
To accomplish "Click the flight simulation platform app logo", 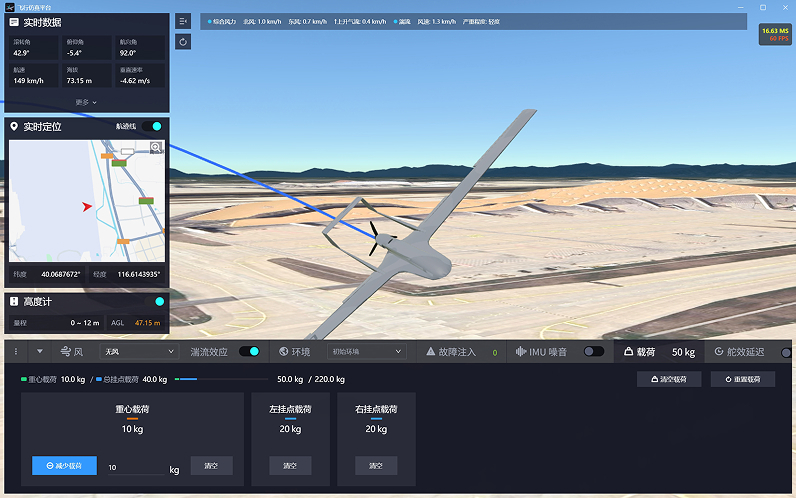I will pos(10,7).
